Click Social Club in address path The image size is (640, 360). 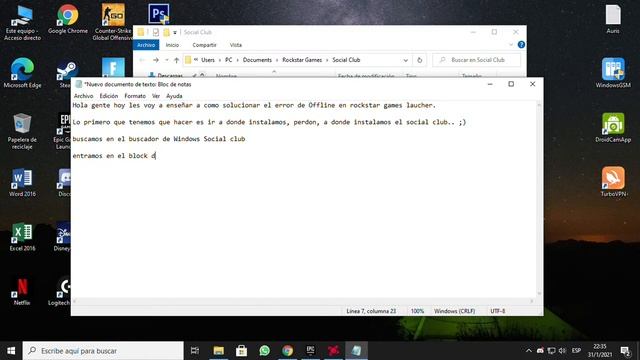click(x=346, y=60)
